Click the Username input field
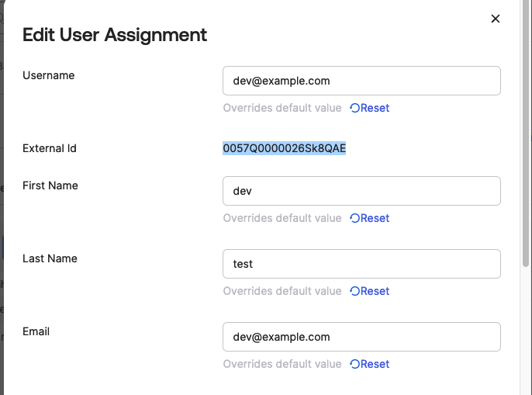This screenshot has width=532, height=395. tap(361, 81)
